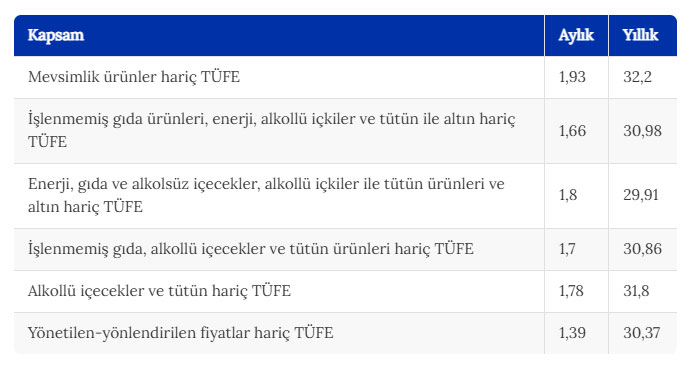Click yearly value 31,8
Viewport: 695px width, 386px height.
(636, 291)
